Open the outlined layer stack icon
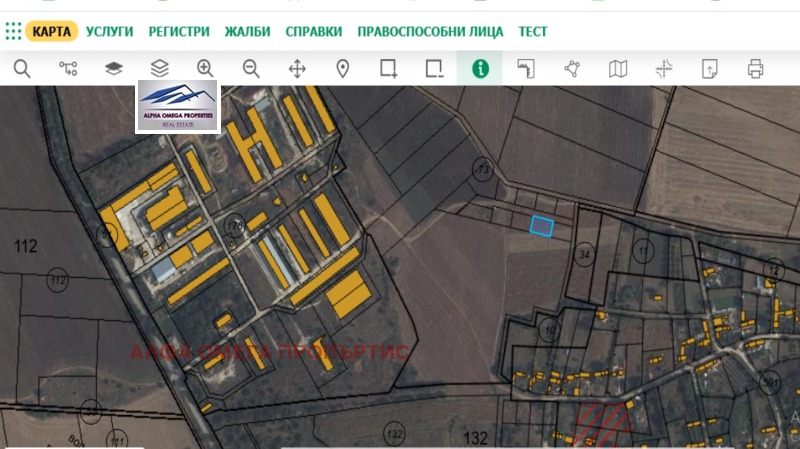The image size is (800, 449). 160,68
